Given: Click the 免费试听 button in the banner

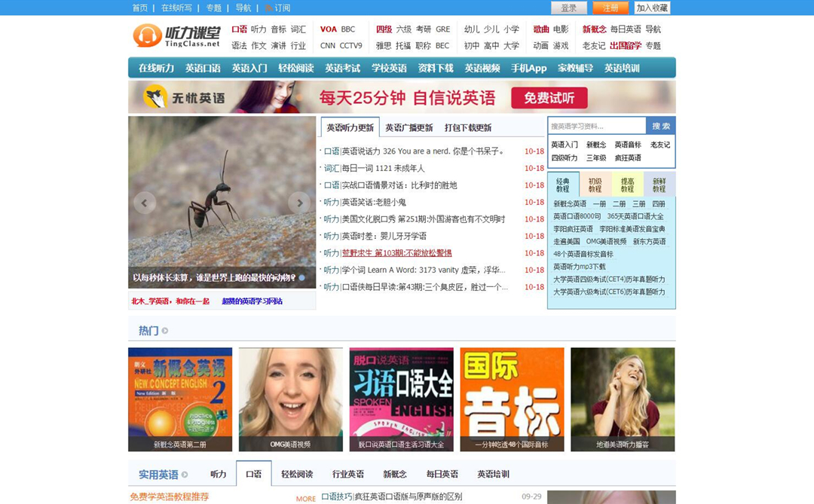Looking at the screenshot, I should click(x=549, y=98).
